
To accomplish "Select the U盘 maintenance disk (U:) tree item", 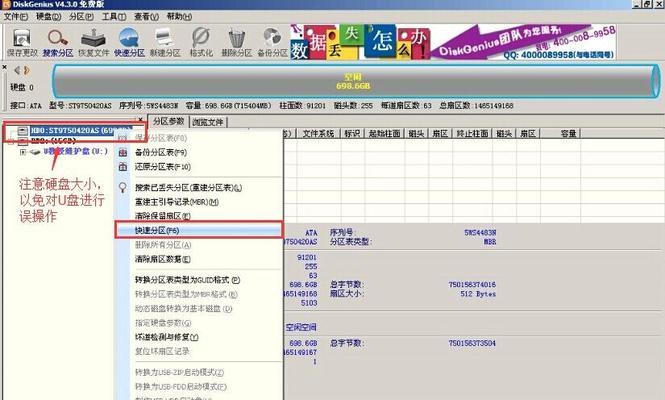I will [75, 151].
